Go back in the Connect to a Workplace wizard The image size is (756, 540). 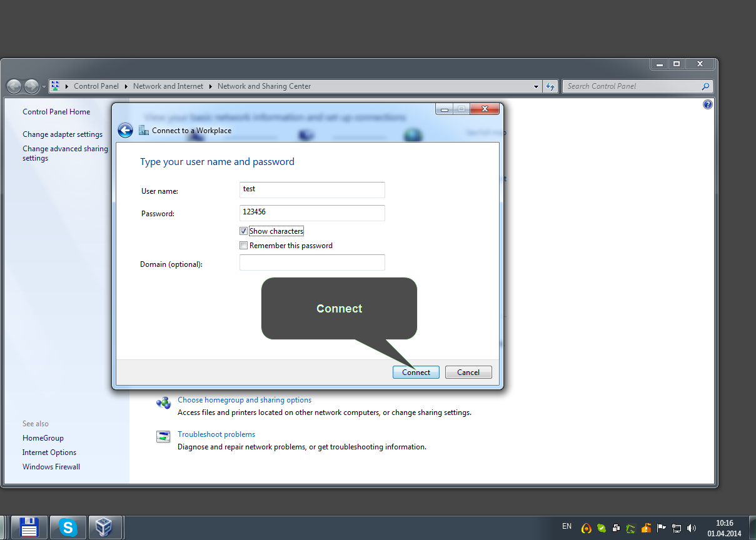pyautogui.click(x=125, y=130)
